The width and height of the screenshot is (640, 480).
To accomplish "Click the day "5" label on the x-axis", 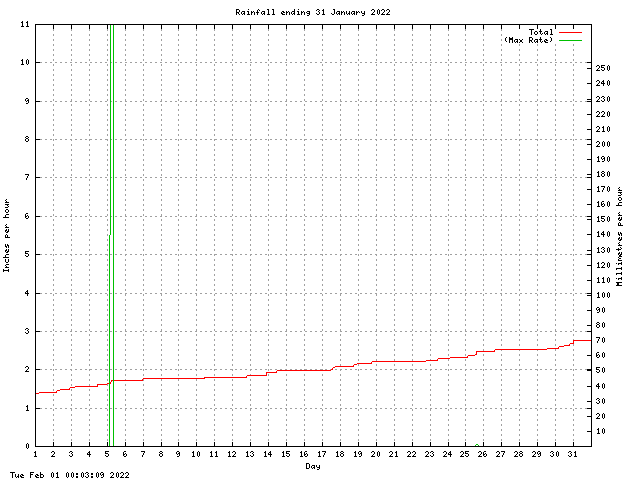I will (x=107, y=454).
